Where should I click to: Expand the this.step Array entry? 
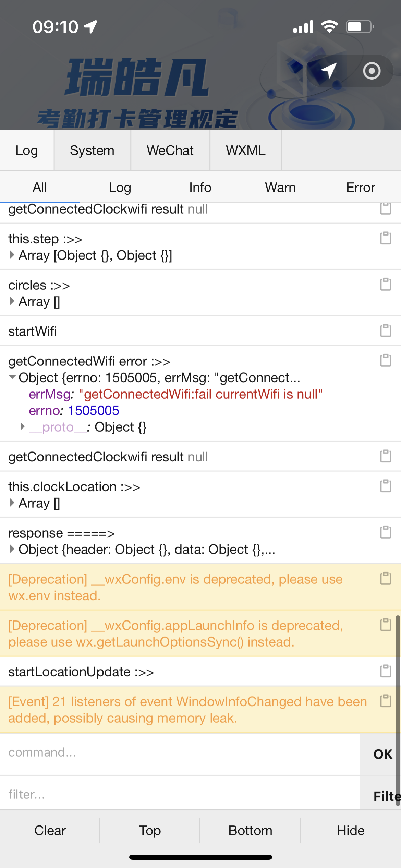(12, 255)
